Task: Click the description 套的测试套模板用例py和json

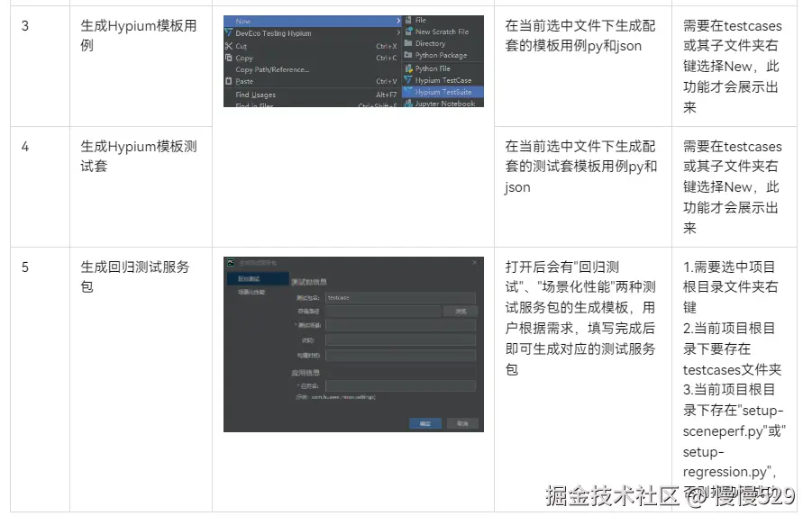Action: [581, 177]
